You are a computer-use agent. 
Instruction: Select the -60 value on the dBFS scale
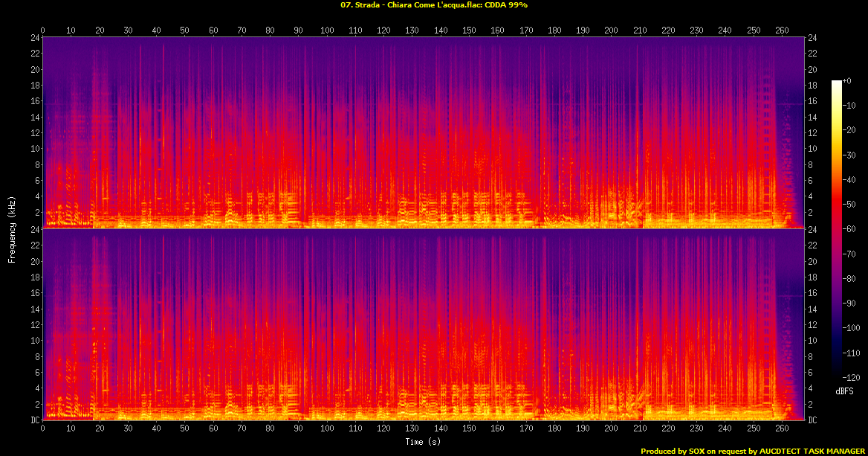tap(849, 229)
